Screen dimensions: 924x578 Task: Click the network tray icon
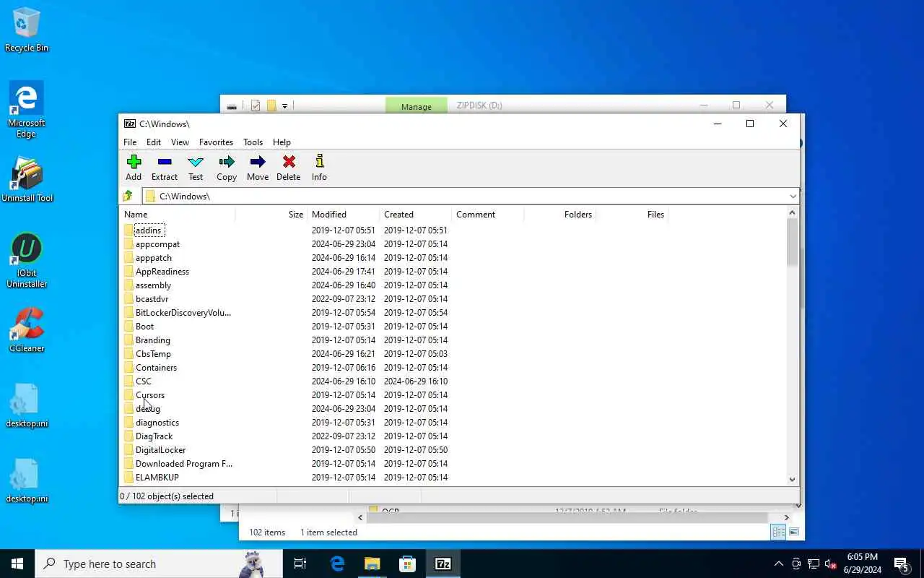(813, 564)
